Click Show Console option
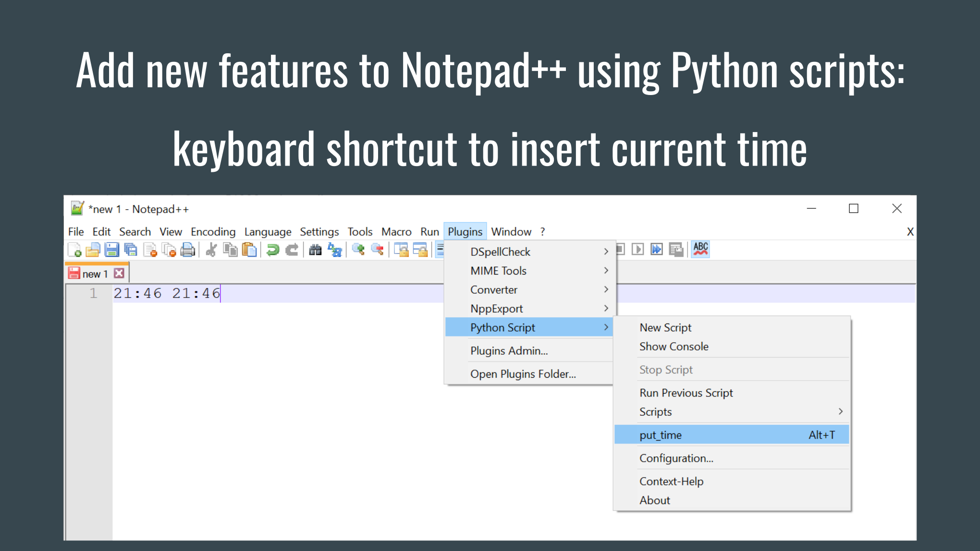The width and height of the screenshot is (980, 551). [674, 347]
